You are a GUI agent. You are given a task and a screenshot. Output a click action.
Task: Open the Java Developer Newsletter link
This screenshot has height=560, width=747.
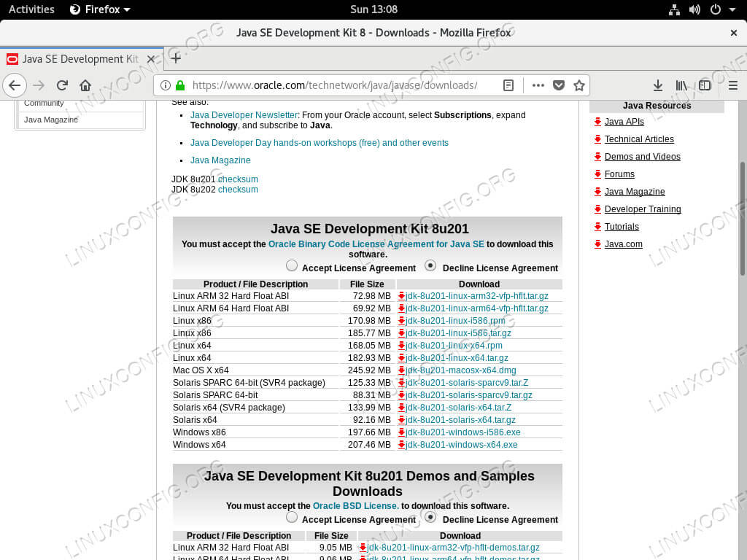pyautogui.click(x=244, y=115)
